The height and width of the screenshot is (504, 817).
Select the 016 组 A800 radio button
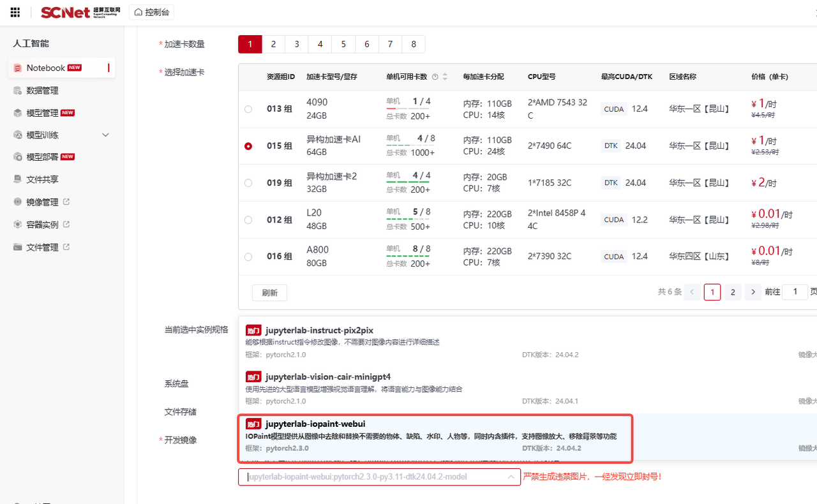click(248, 257)
